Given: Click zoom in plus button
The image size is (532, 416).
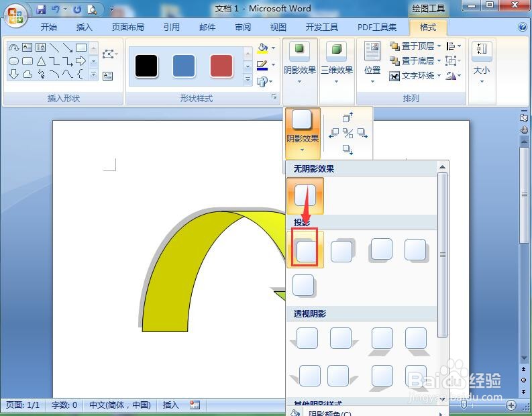Looking at the screenshot, I should (511, 405).
